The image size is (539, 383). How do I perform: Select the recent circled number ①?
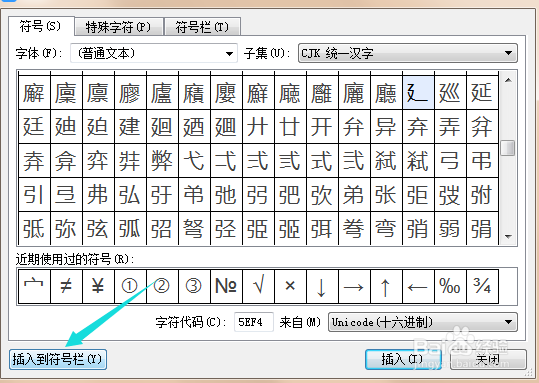point(130,286)
